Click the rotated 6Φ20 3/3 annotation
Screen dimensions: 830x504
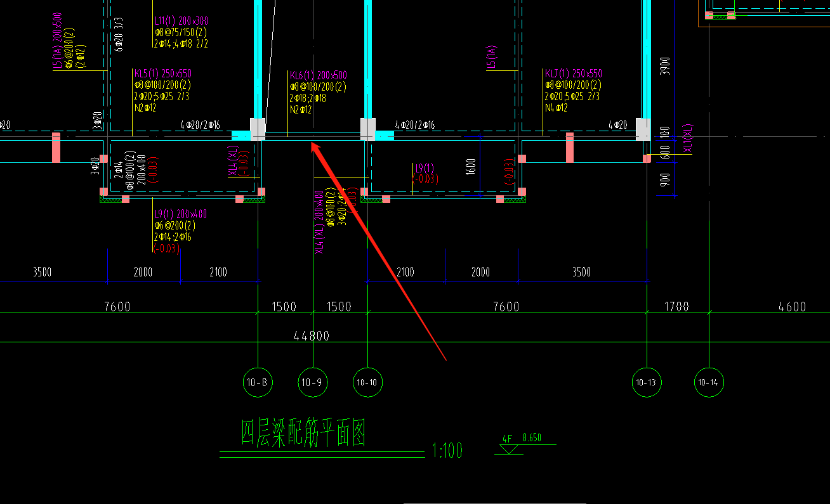point(119,33)
